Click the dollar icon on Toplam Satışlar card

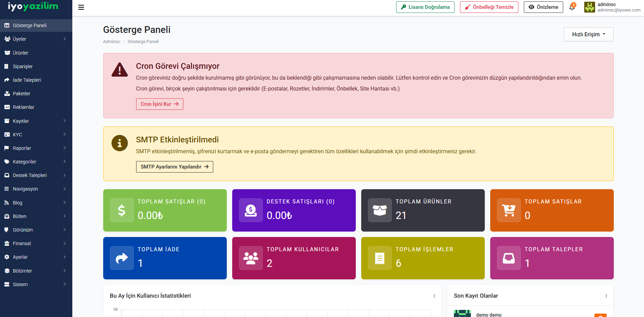coord(122,210)
